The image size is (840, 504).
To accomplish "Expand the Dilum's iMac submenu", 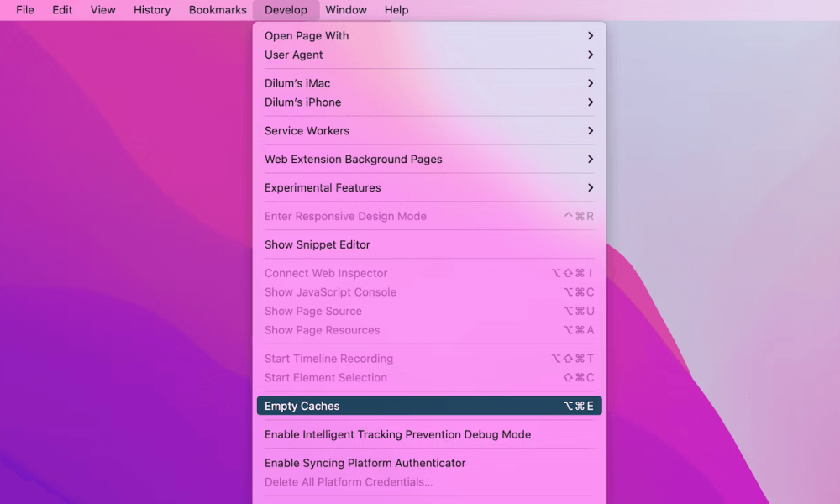I will point(429,83).
